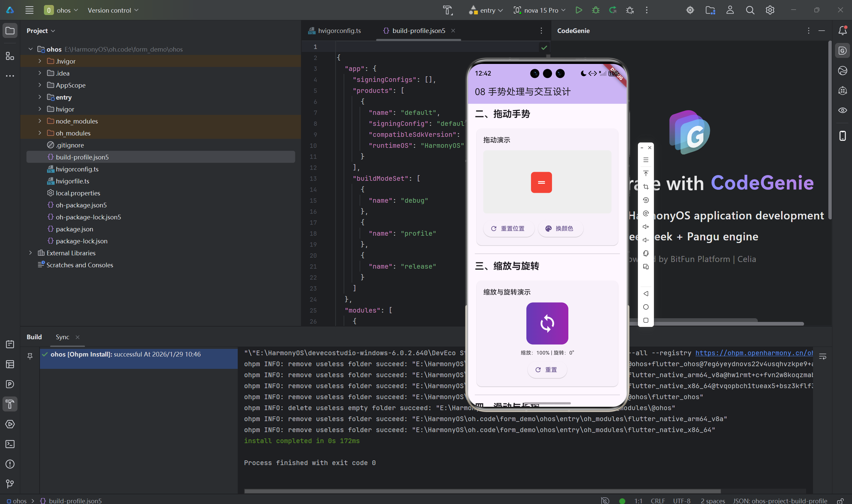Open the Git version control tool window

point(10,484)
